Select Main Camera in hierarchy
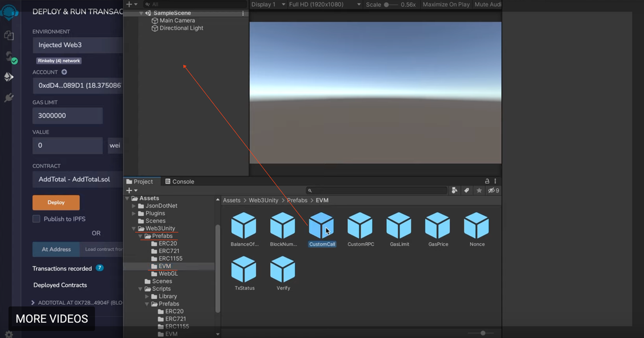This screenshot has height=338, width=644. 173,21
